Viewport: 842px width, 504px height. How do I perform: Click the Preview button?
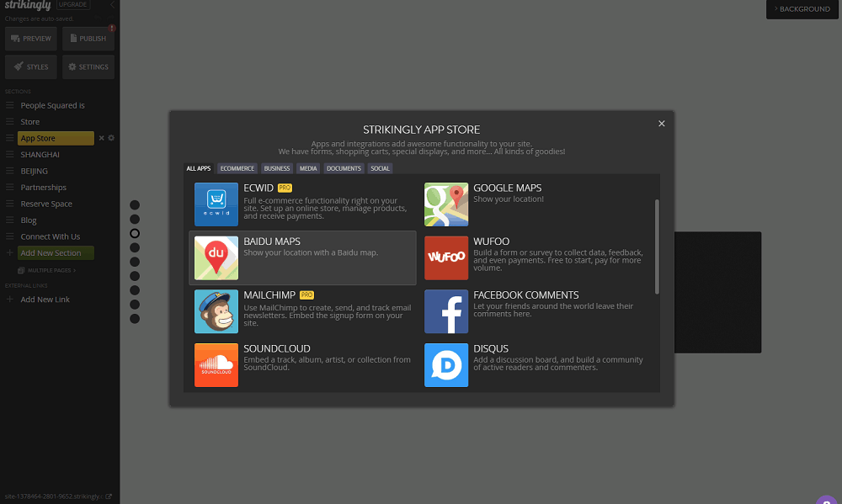click(x=31, y=39)
